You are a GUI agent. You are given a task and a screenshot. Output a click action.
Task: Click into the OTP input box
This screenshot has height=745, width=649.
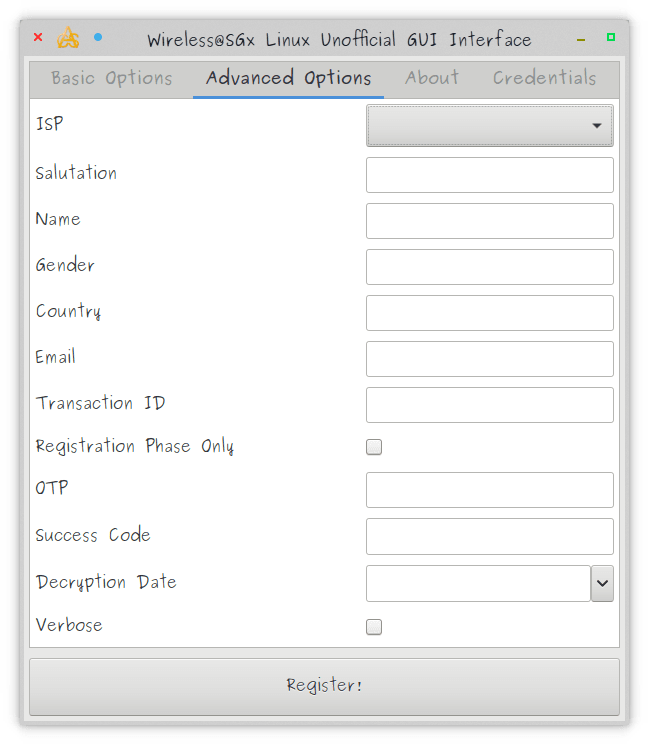(490, 490)
